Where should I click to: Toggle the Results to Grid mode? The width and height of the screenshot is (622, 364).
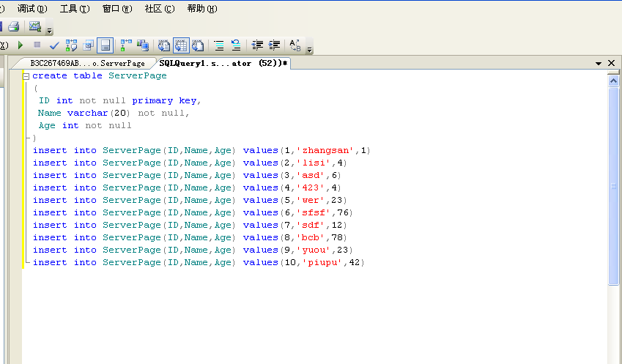click(181, 45)
